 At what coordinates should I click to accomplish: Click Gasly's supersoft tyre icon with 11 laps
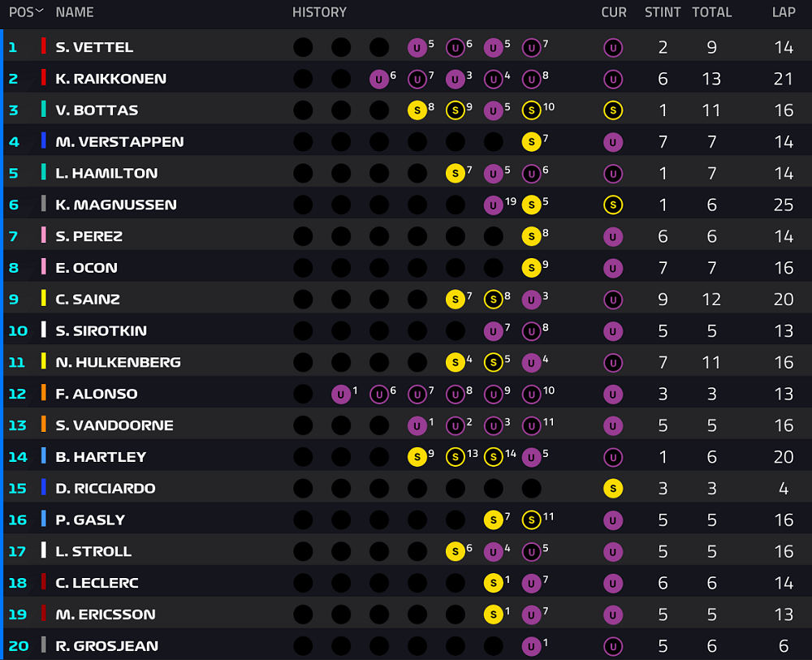(531, 520)
